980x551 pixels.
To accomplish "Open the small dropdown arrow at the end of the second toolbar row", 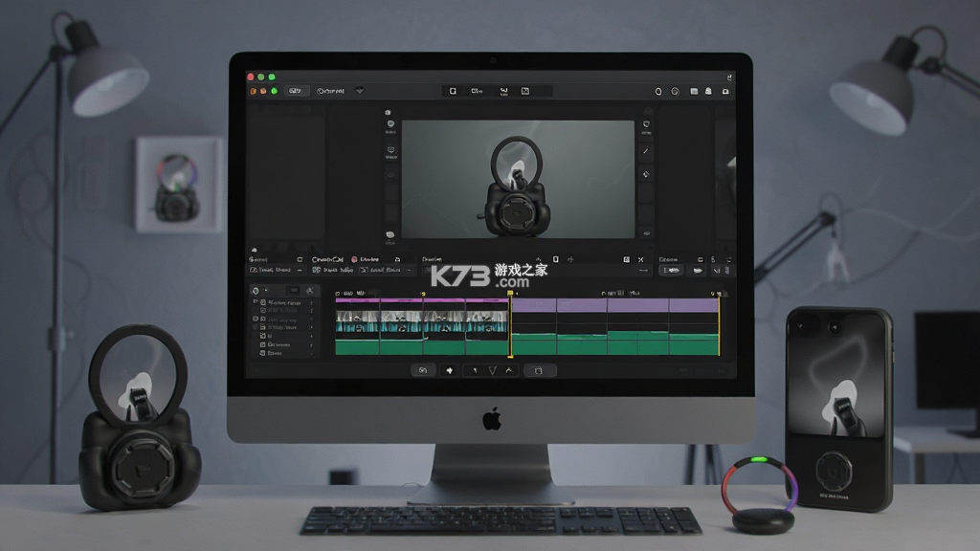I will click(410, 270).
